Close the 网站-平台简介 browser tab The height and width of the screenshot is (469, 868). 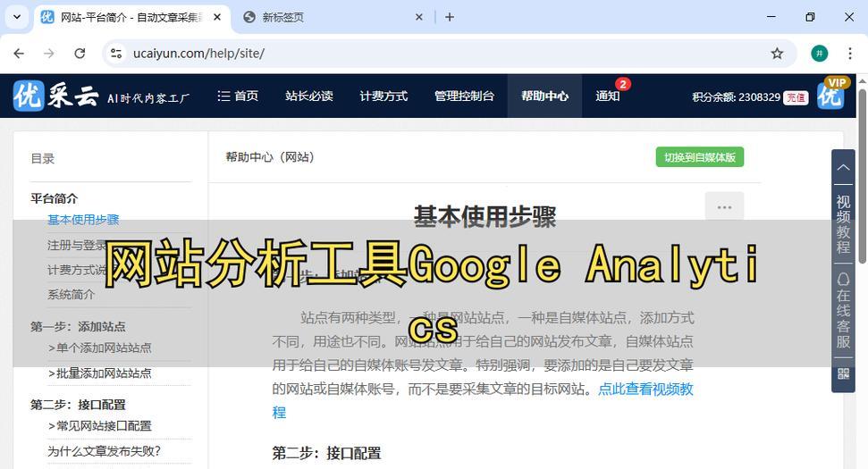[x=217, y=17]
